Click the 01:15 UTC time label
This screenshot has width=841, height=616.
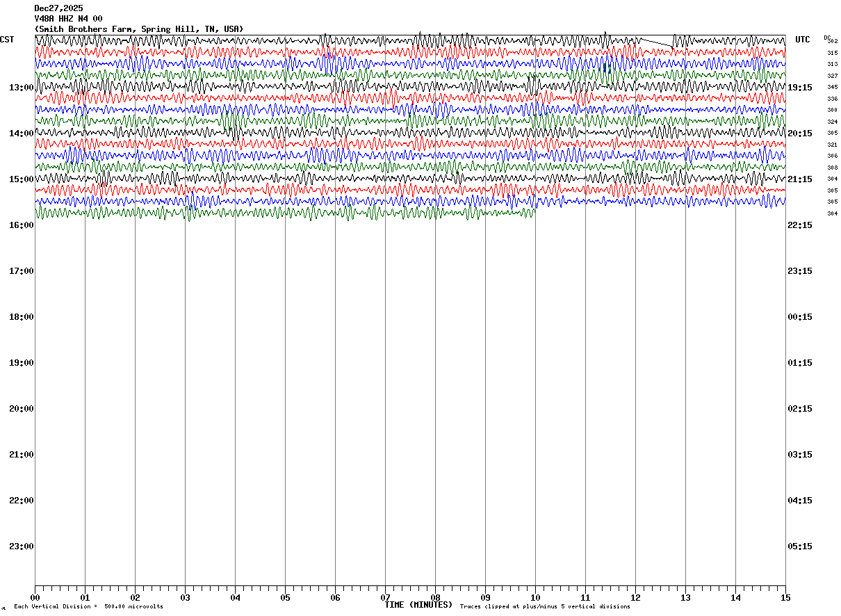[x=800, y=363]
